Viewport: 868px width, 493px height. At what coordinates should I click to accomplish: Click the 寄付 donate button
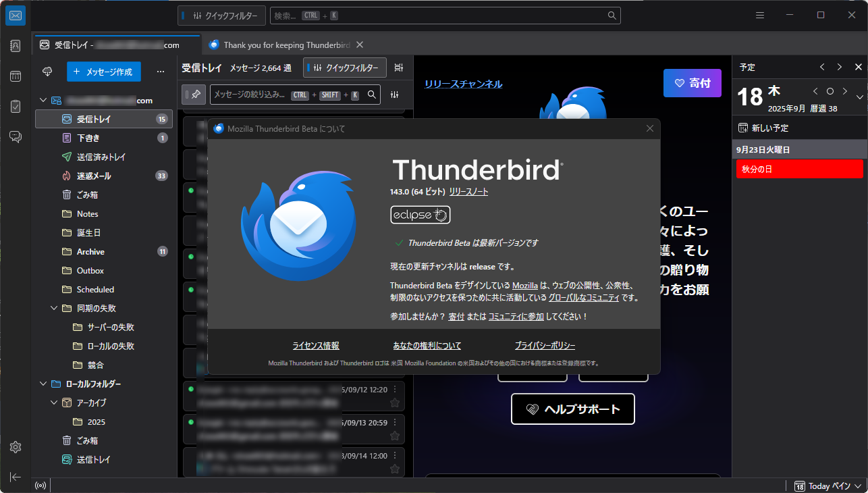pos(692,82)
